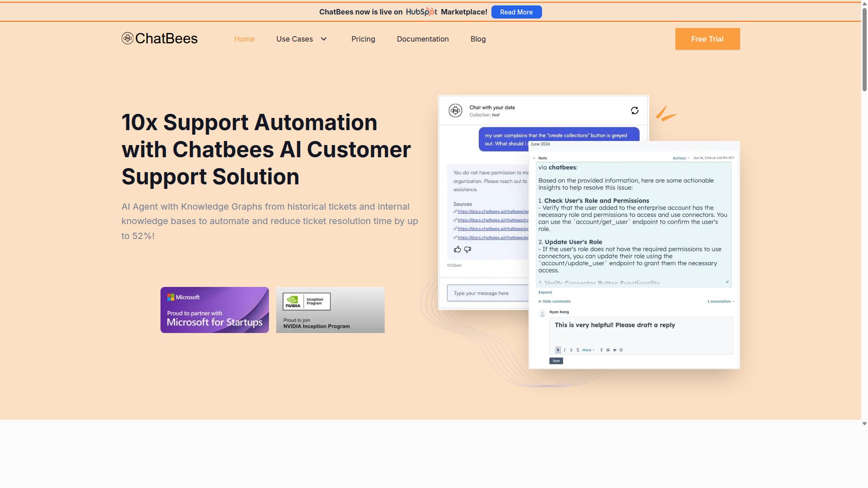Image resolution: width=868 pixels, height=488 pixels.
Task: Open the More formatting dropdown
Action: pos(588,350)
